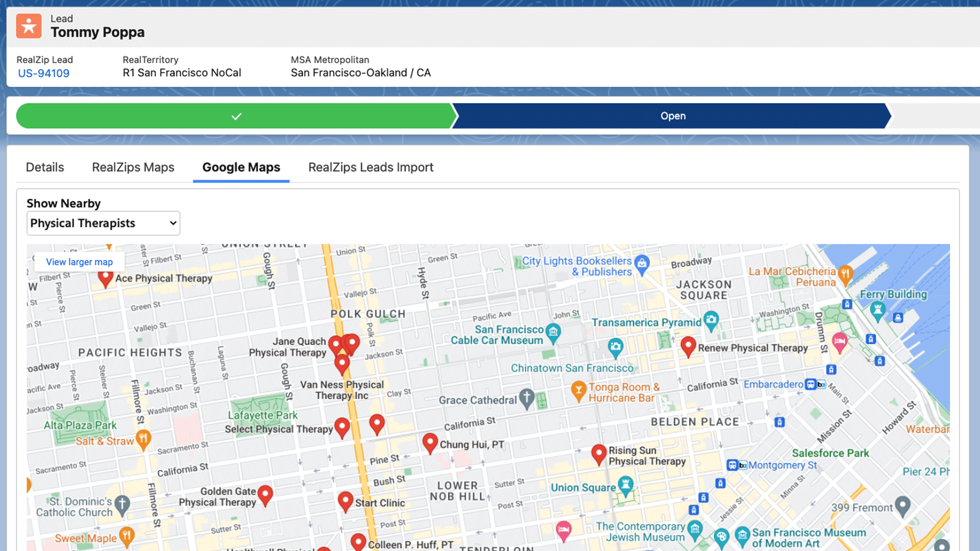Click the Montgomery St transit station icon
This screenshot has width=980, height=551.
click(x=732, y=465)
